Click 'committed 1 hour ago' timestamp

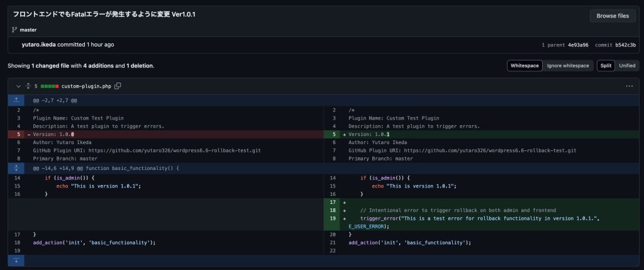click(x=86, y=45)
